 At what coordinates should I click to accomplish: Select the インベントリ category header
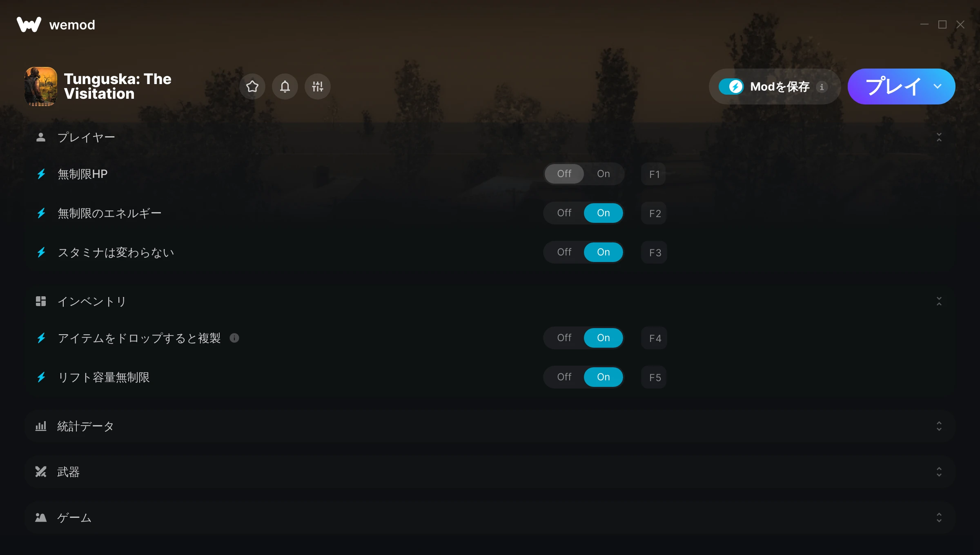pyautogui.click(x=490, y=301)
